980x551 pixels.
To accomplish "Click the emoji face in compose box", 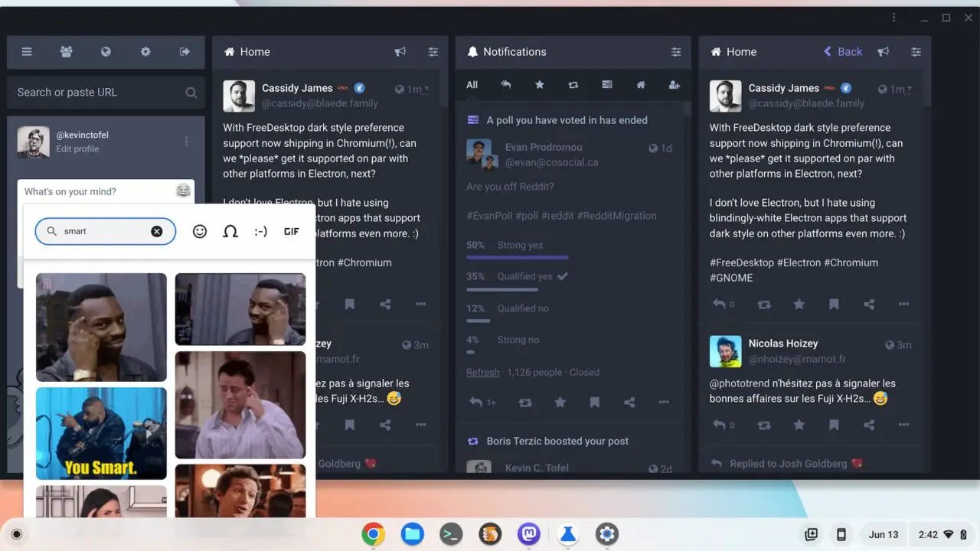I will coord(183,191).
